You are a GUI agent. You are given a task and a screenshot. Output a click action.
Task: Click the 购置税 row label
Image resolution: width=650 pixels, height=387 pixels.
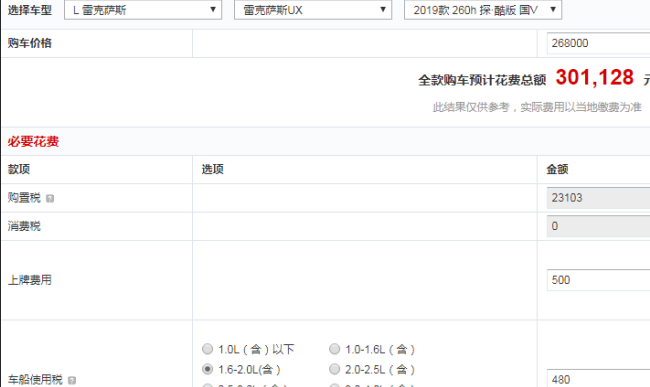pos(24,198)
